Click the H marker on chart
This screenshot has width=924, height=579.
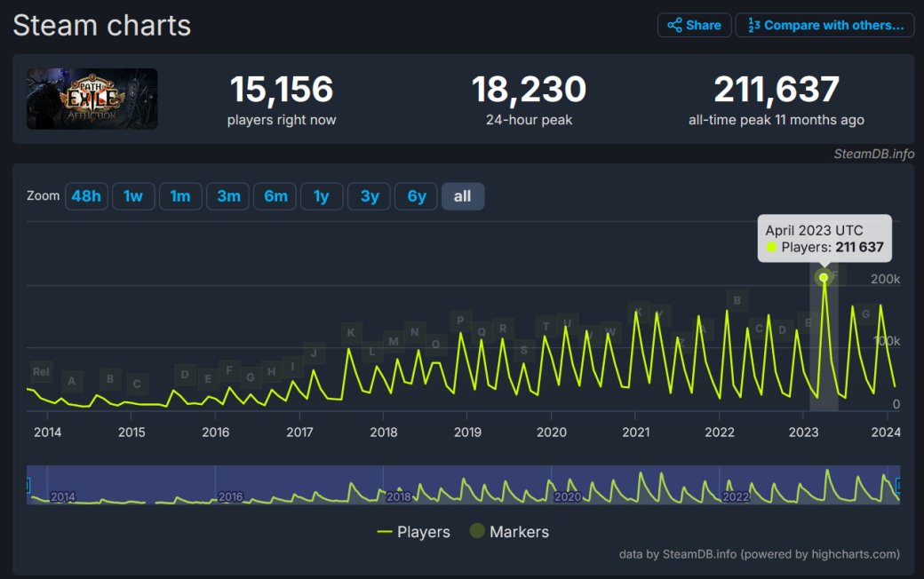tap(272, 372)
